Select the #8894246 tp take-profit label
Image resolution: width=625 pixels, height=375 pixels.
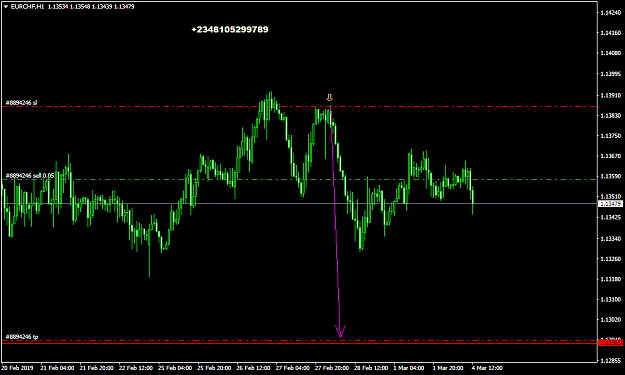22,337
